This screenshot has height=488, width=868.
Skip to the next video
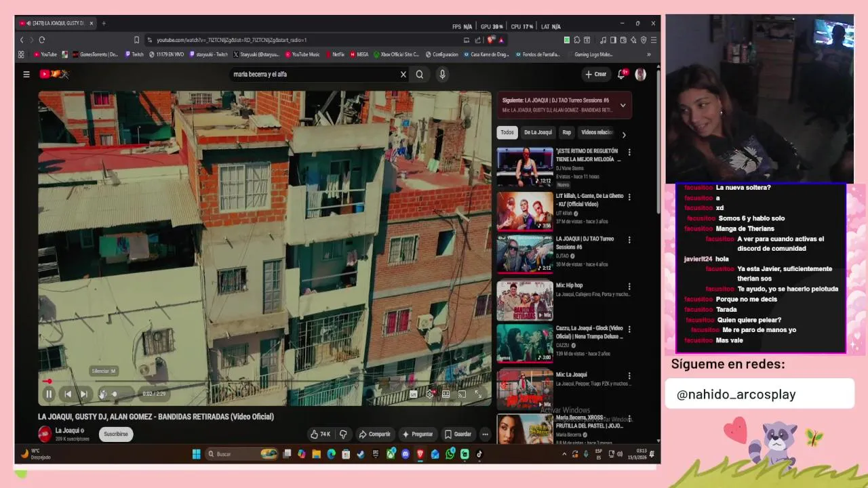click(84, 394)
